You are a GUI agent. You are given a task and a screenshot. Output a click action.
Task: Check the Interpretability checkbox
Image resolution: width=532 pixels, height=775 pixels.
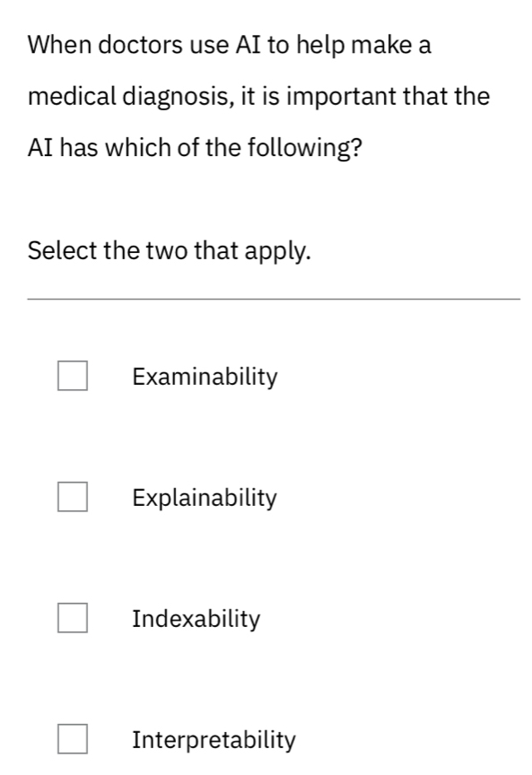(x=73, y=739)
